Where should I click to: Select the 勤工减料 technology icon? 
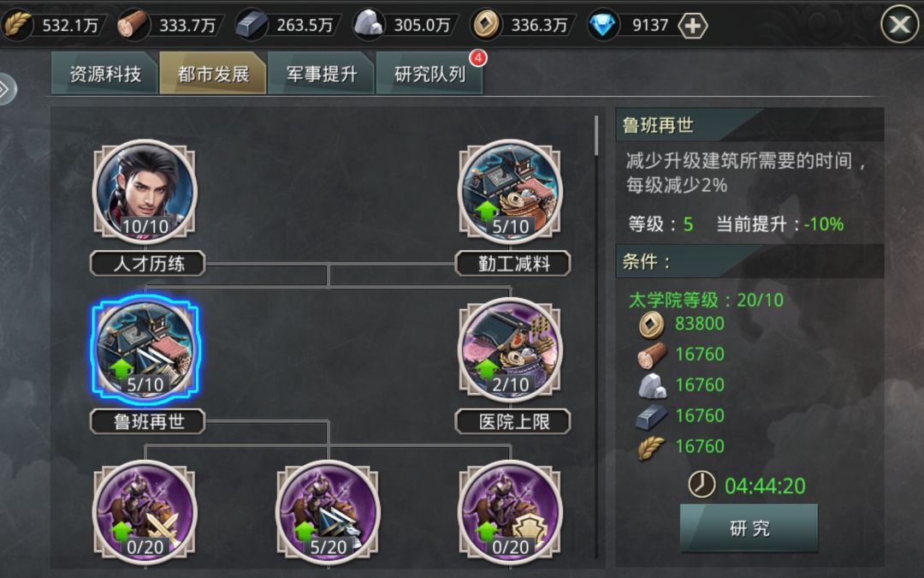pos(510,192)
